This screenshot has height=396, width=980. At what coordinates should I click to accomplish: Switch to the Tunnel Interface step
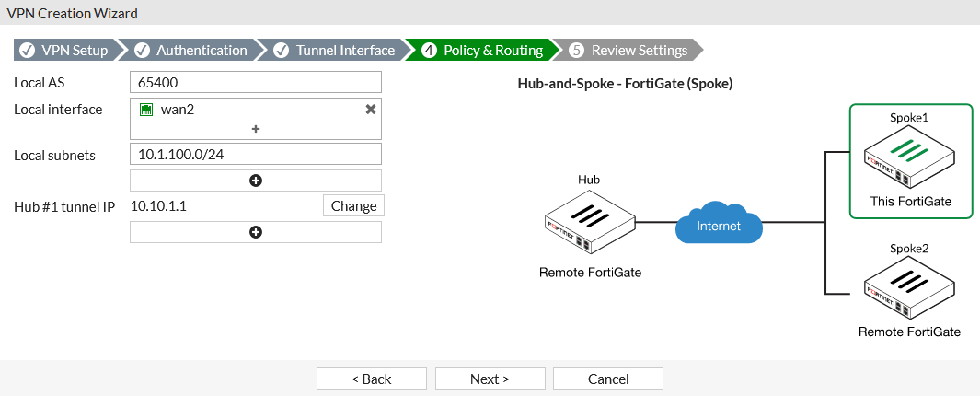click(x=336, y=51)
